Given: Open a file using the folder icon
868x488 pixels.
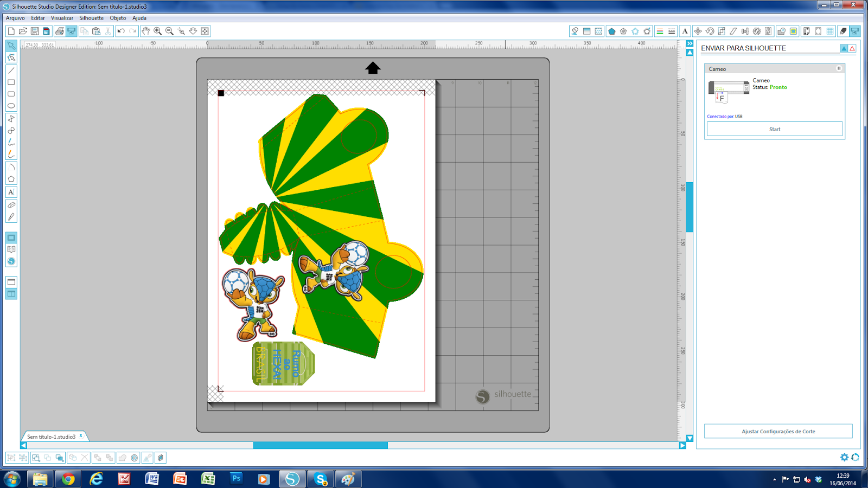Looking at the screenshot, I should click(x=23, y=31).
